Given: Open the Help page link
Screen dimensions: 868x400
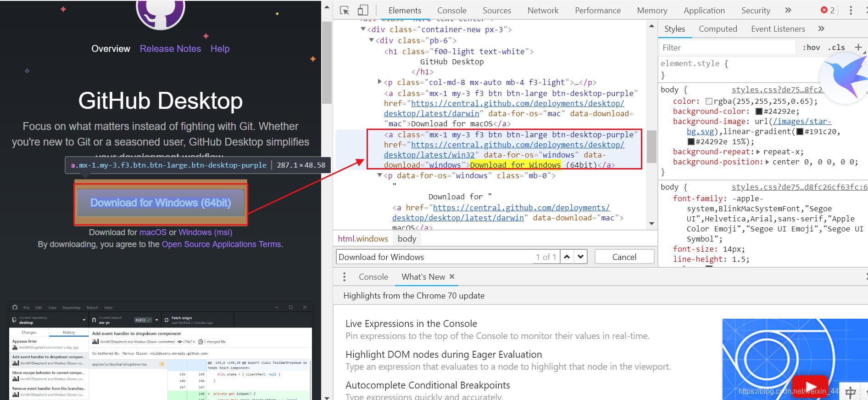Looking at the screenshot, I should 220,49.
